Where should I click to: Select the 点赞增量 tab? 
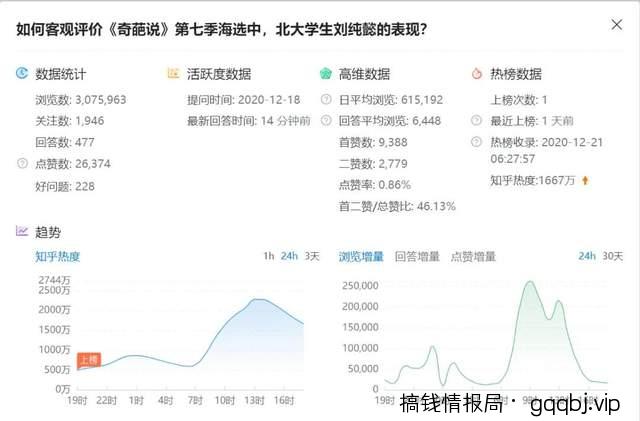coord(473,256)
